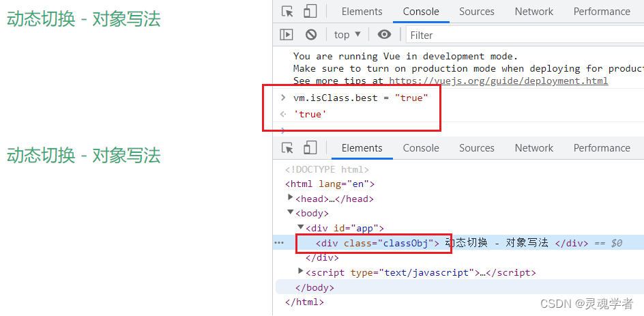Select Elements tab in bottom DevTools

point(362,148)
